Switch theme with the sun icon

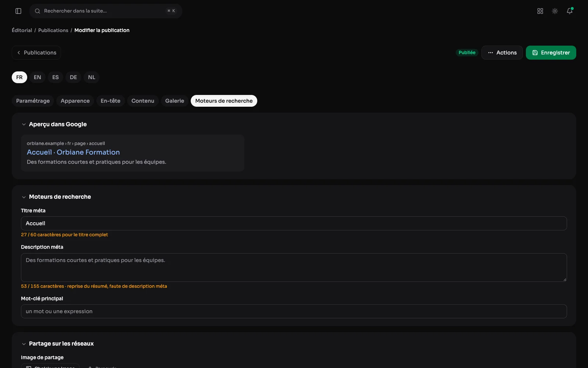(555, 11)
